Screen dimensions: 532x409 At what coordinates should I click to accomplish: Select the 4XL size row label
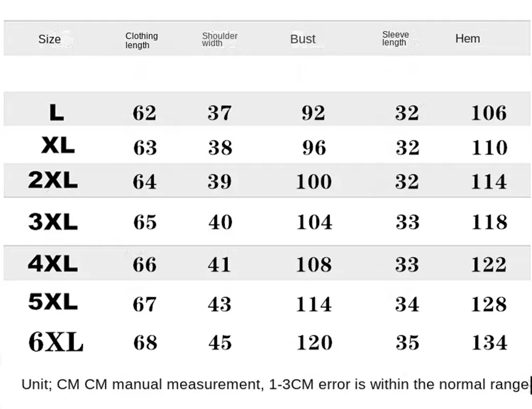click(x=53, y=264)
